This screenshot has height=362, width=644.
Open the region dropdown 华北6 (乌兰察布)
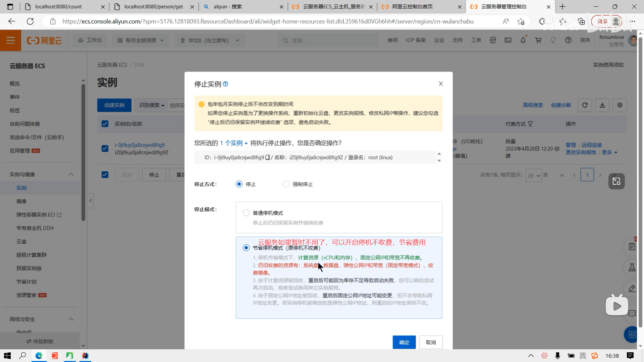210,40
